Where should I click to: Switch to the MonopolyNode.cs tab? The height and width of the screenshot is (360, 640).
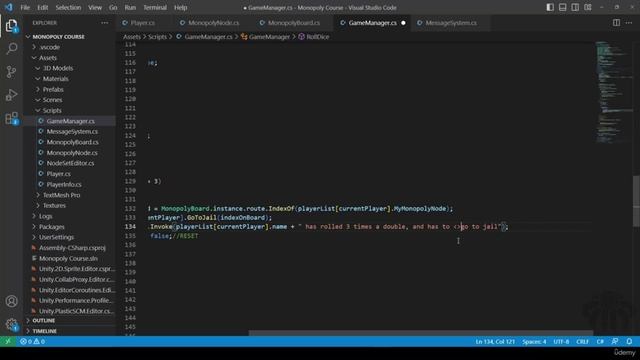(213, 23)
